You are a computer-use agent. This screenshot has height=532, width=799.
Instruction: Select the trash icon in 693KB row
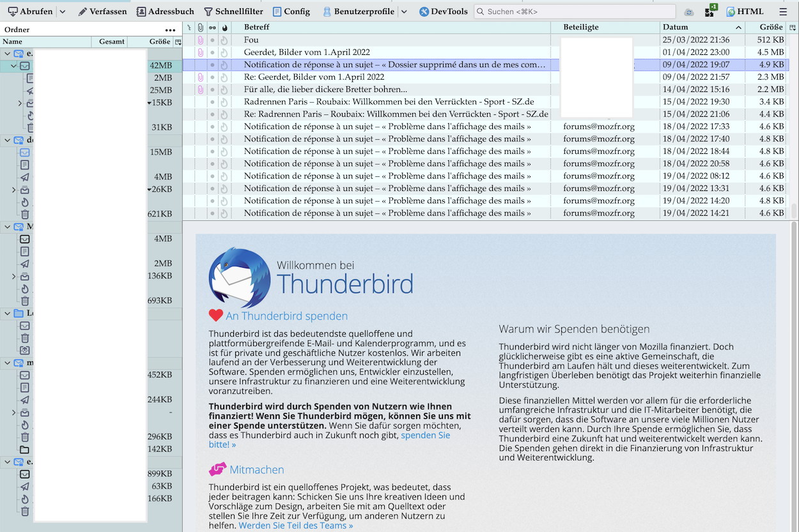point(25,301)
